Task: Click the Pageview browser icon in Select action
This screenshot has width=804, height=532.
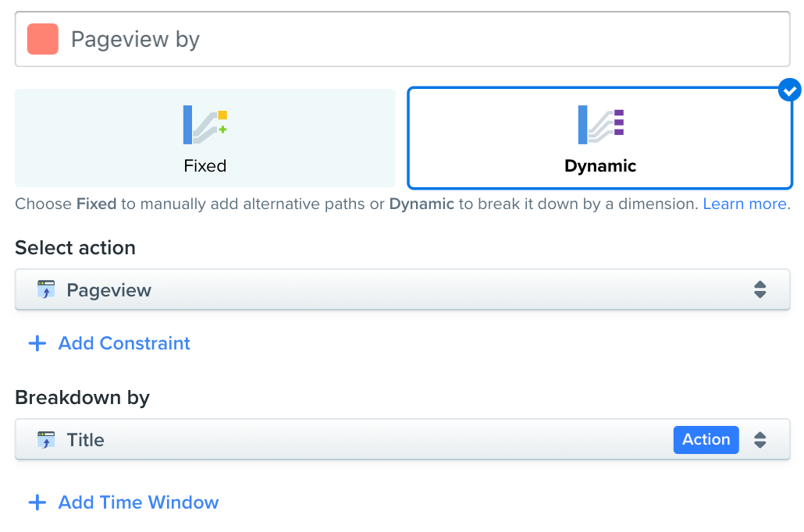Action: [x=47, y=290]
